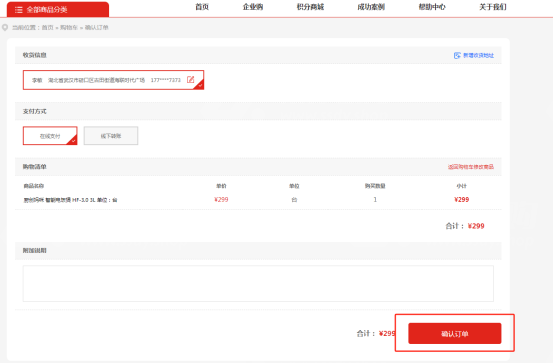Click the add-address icon beside 新增收货地址
The image size is (554, 363).
[457, 55]
